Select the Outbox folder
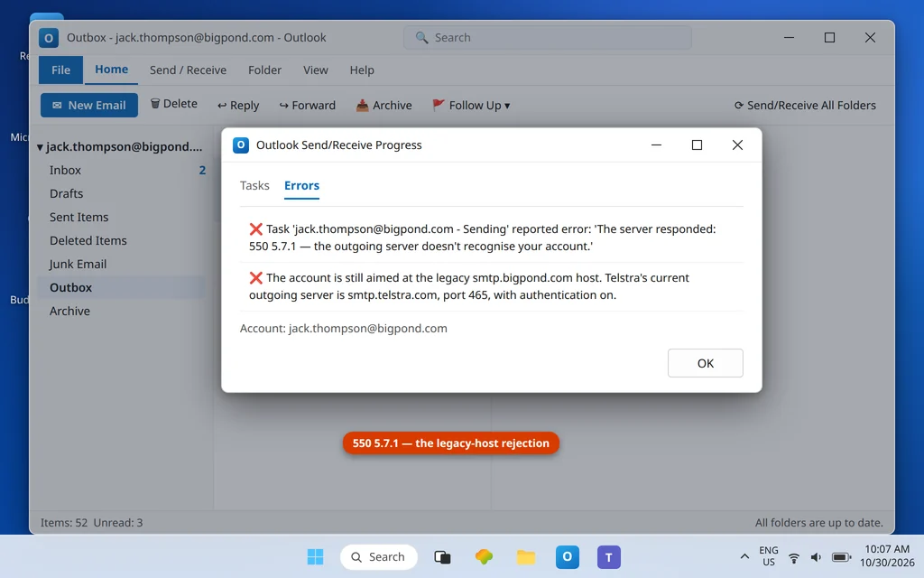The width and height of the screenshot is (924, 578). point(122,288)
